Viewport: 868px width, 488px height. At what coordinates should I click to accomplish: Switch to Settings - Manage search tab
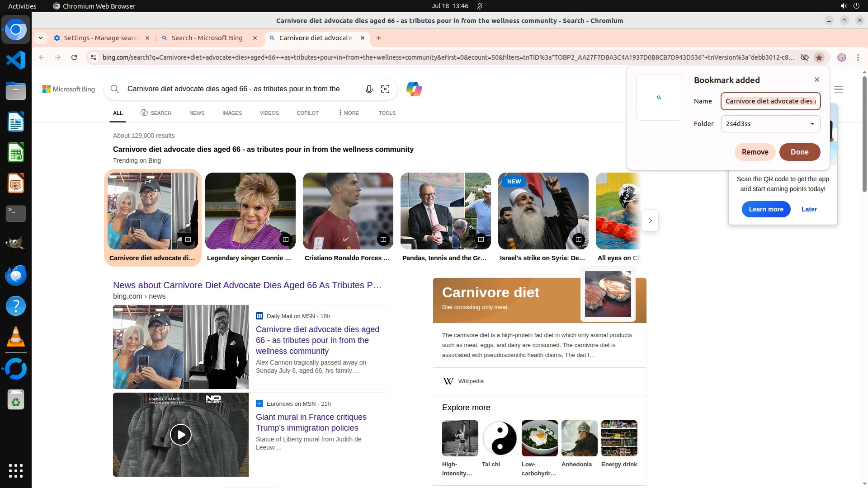[x=101, y=38]
